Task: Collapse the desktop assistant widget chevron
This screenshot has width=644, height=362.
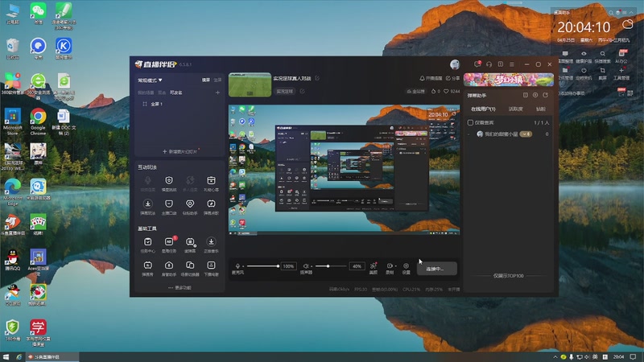Action: coord(631,13)
